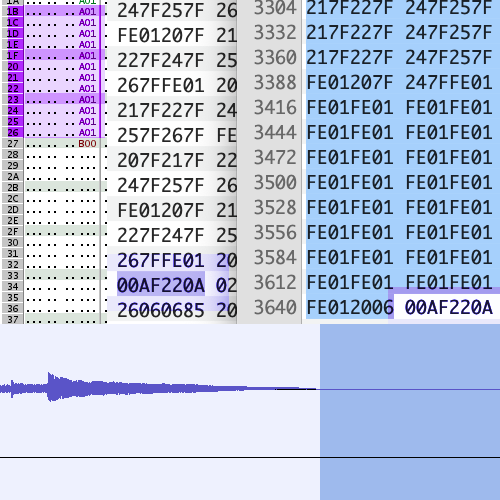Click the B00 command on row 27
Image resolution: width=500 pixels, height=500 pixels.
[x=87, y=144]
